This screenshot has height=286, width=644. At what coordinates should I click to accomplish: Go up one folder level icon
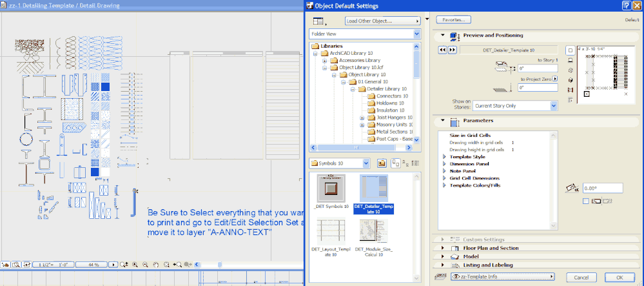click(382, 163)
